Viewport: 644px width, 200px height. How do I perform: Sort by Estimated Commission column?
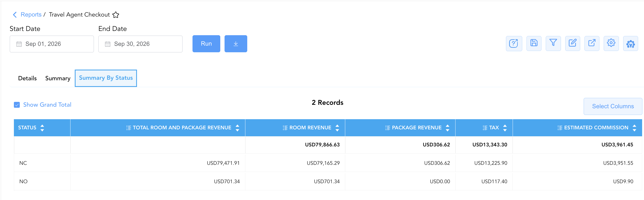(634, 128)
